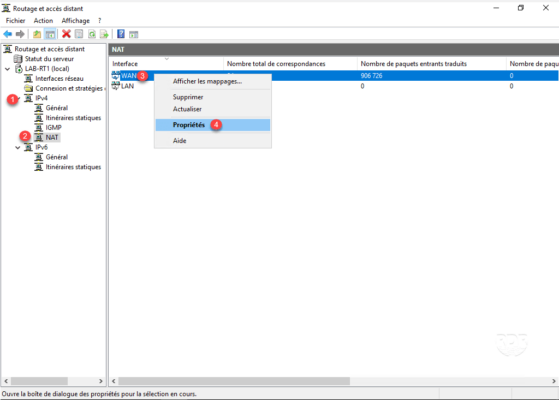
Task: Choose Actualiser in the context menu
Action: [213, 109]
